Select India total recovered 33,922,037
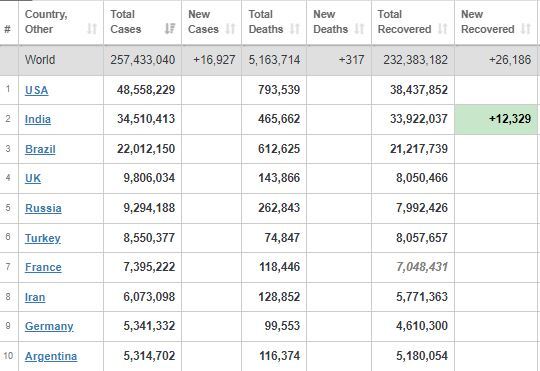 pos(419,119)
